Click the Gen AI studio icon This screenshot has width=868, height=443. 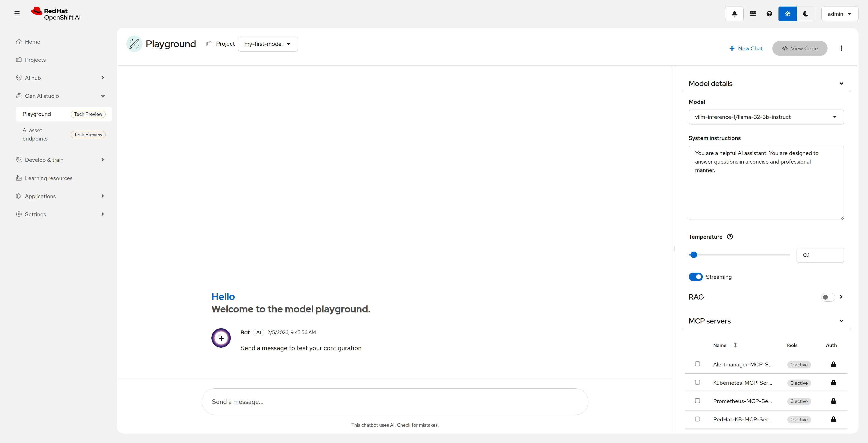click(19, 96)
